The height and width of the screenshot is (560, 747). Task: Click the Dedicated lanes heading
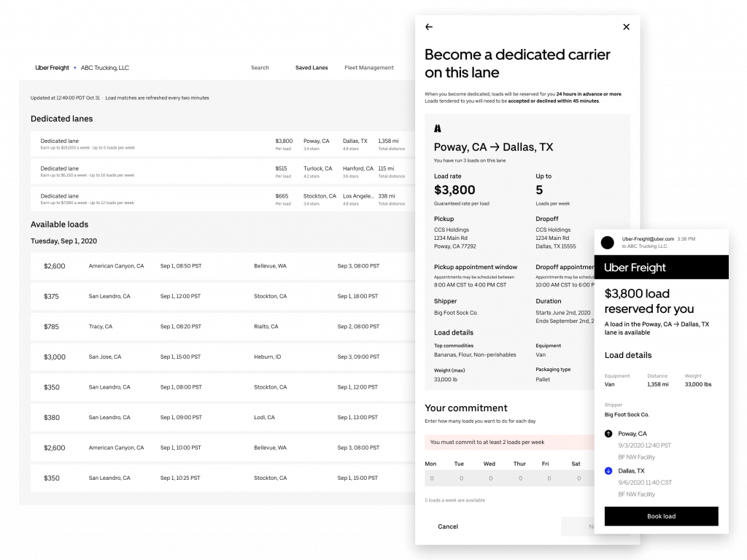coord(61,119)
